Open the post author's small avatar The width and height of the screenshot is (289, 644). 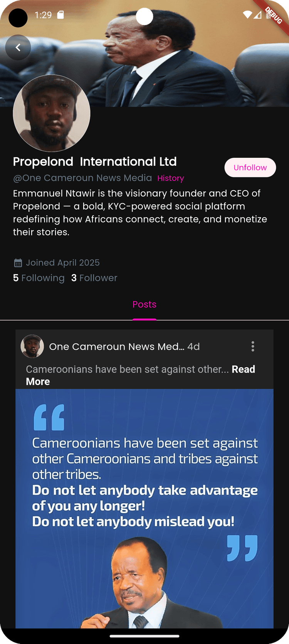pos(32,346)
